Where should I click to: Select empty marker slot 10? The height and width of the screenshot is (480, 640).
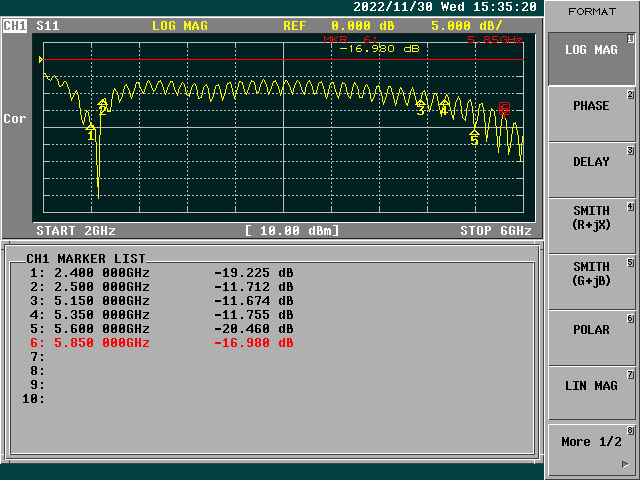[x=33, y=399]
